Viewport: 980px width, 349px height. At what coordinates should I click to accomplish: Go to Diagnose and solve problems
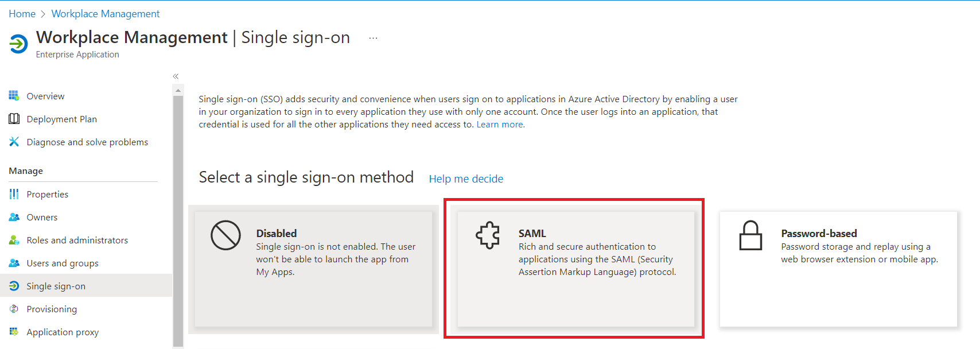(87, 142)
